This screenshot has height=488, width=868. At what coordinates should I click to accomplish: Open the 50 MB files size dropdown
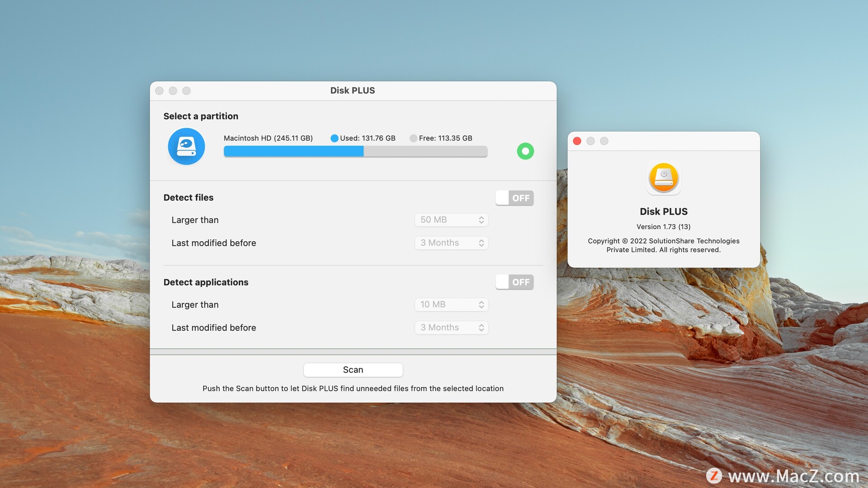[451, 220]
